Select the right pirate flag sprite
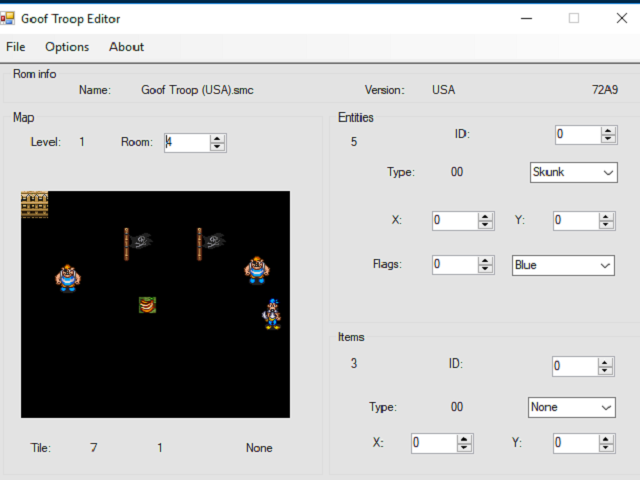This screenshot has height=480, width=640. click(210, 241)
